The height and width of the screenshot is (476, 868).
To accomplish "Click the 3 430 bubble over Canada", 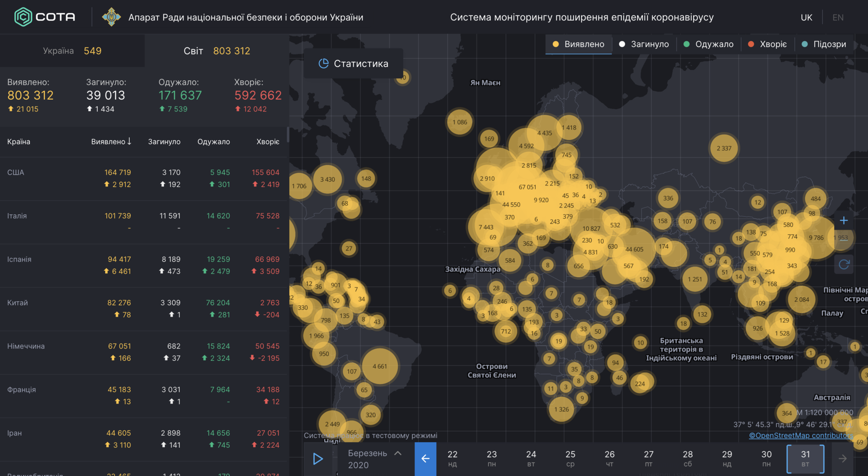I will (x=328, y=179).
